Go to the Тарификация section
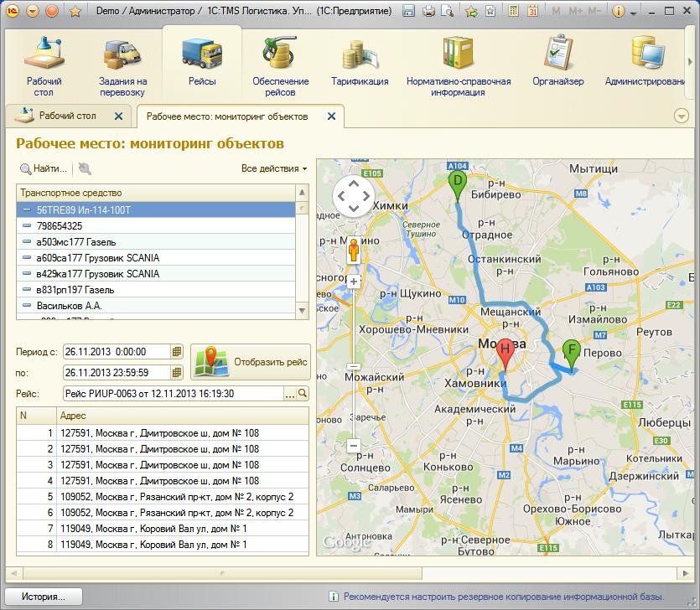Image resolution: width=700 pixels, height=610 pixels. (360, 65)
